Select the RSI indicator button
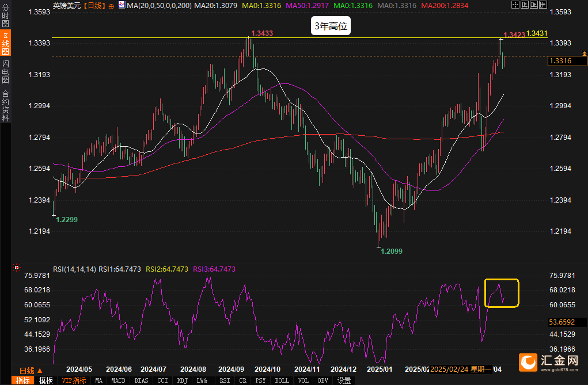 [x=225, y=380]
